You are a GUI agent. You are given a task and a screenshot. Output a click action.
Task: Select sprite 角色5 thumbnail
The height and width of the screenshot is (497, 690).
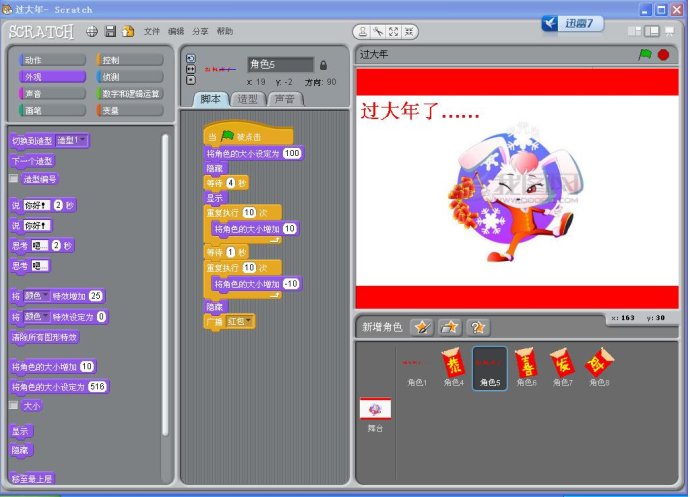point(490,369)
